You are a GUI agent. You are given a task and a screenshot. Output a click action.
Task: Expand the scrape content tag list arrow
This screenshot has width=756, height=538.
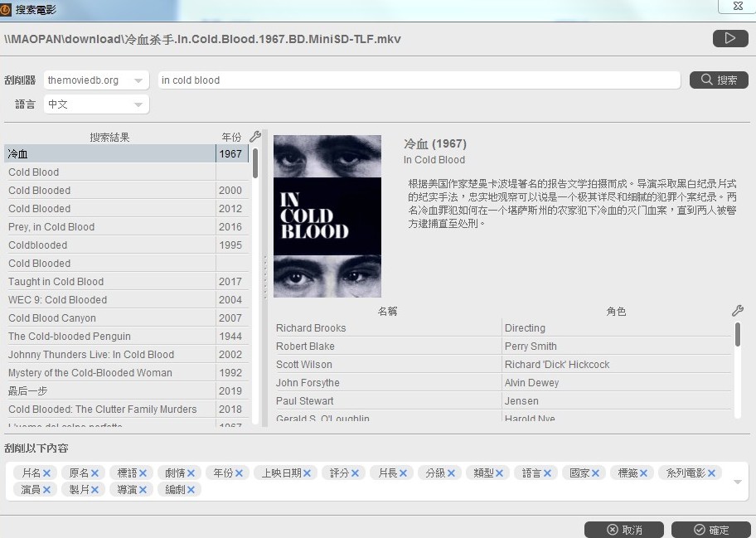click(x=737, y=482)
